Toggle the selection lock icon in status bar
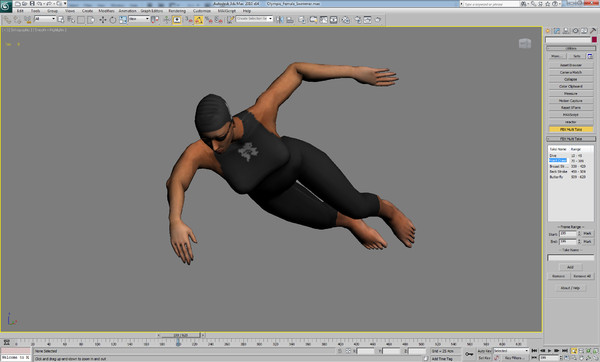The image size is (600, 362). coord(340,351)
